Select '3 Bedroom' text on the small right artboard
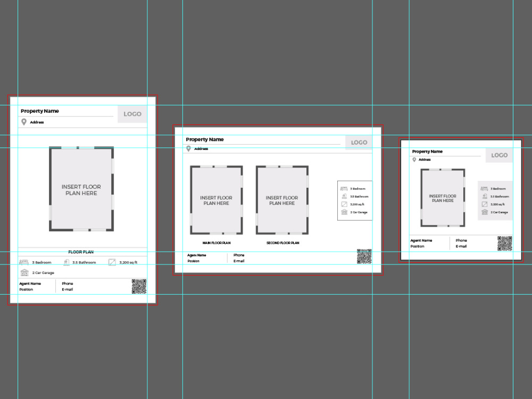Image resolution: width=532 pixels, height=399 pixels. (498, 189)
